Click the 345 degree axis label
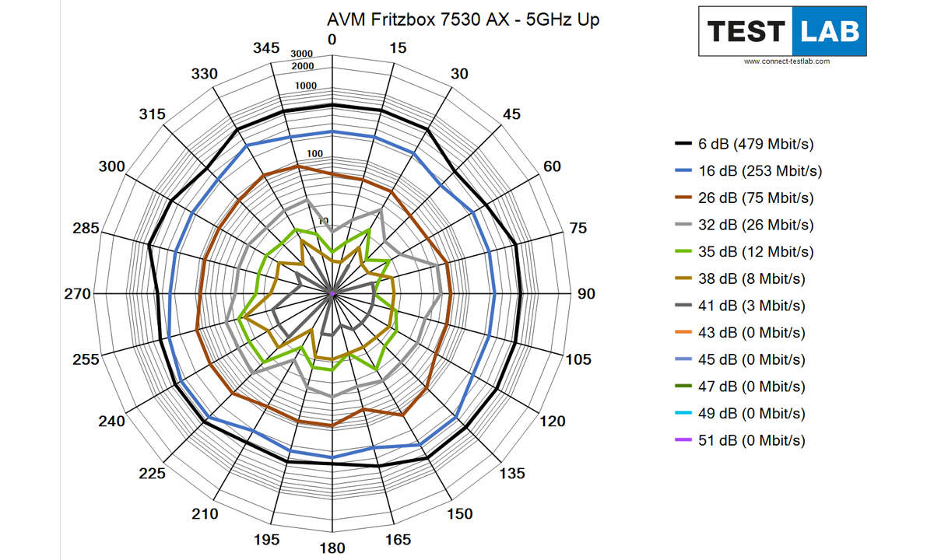 click(267, 48)
